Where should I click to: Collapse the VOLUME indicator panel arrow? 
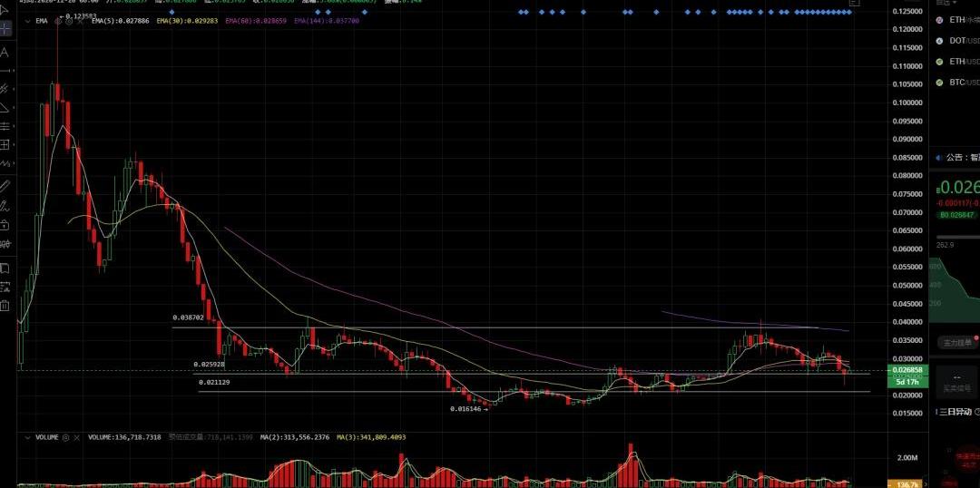pos(26,437)
